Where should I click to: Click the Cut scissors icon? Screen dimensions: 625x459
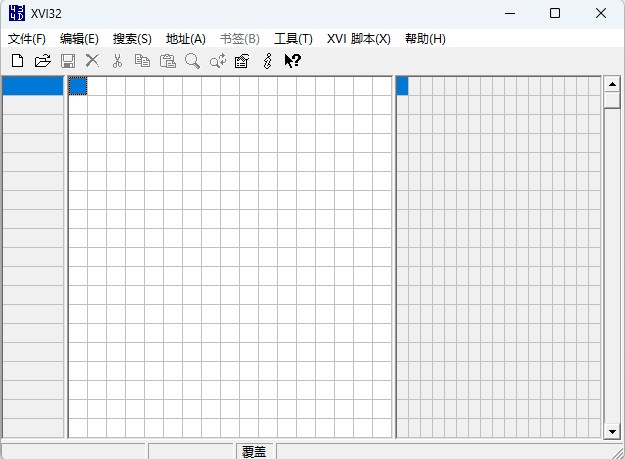click(x=117, y=61)
